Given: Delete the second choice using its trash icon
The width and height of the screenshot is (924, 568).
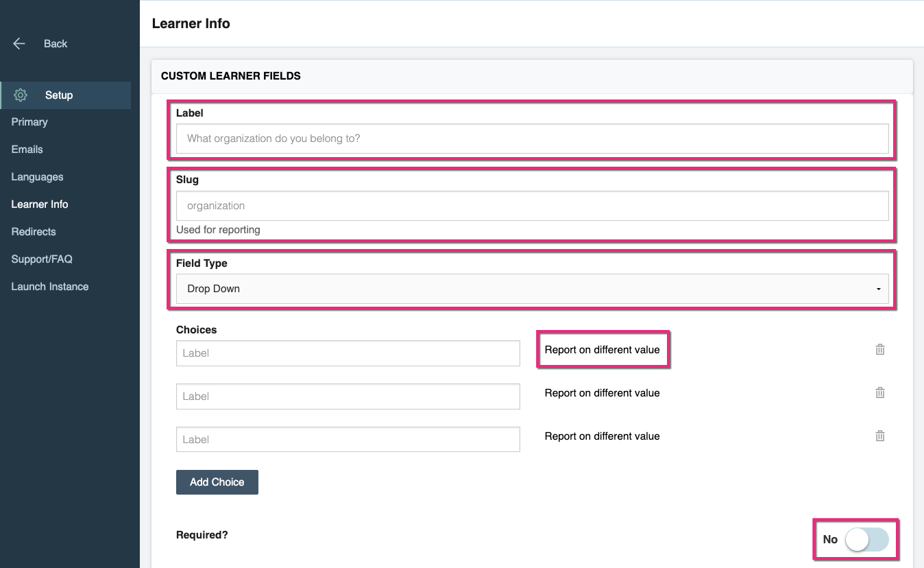Looking at the screenshot, I should [879, 392].
